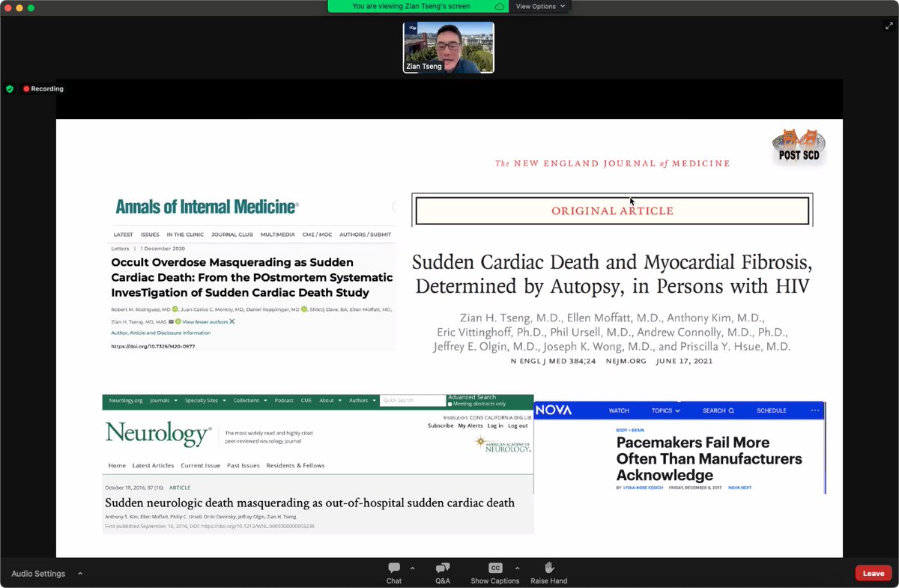The width and height of the screenshot is (899, 588).
Task: Focus the Neurology Quick Search field
Action: 413,401
